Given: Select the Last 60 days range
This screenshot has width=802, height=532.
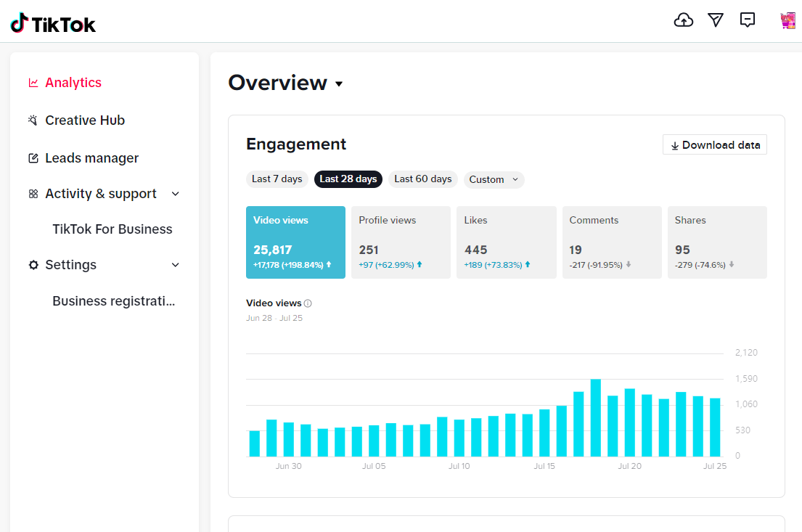Looking at the screenshot, I should (x=422, y=179).
